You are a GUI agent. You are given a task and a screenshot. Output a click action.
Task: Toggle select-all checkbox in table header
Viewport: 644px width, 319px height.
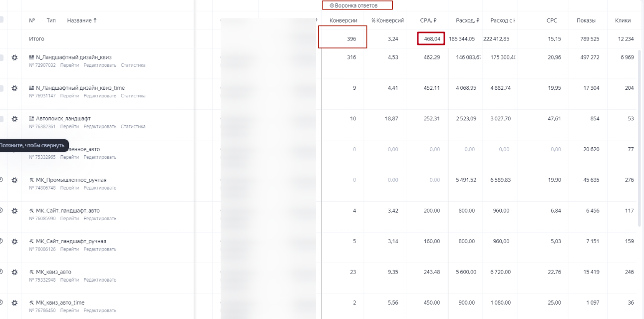coord(1,20)
